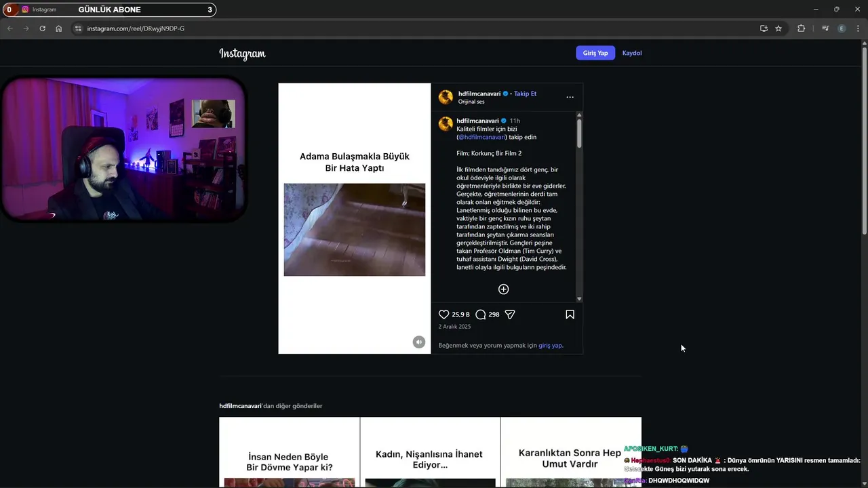Open comments speech bubble icon

tap(480, 314)
